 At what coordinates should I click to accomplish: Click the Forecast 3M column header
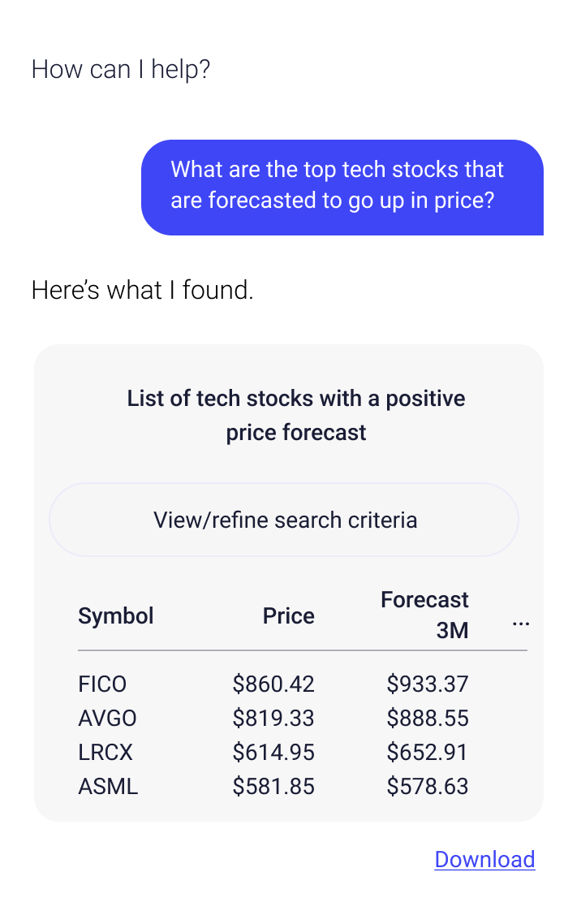424,615
